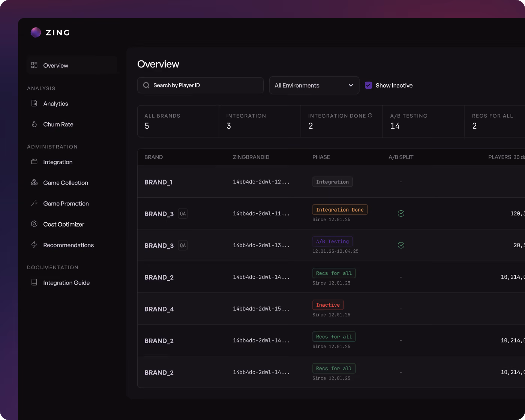
Task: Select the BRAND_4 row name
Action: [x=159, y=309]
